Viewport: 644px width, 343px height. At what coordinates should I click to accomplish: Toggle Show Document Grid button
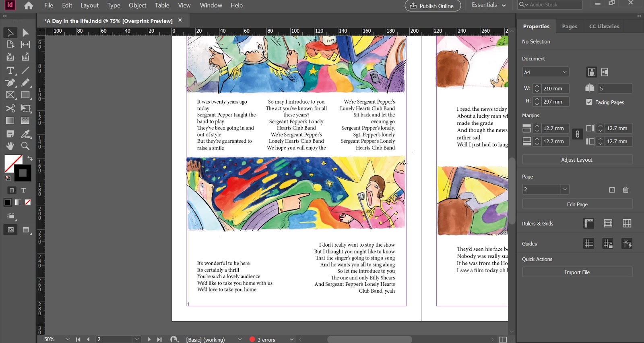(x=627, y=223)
